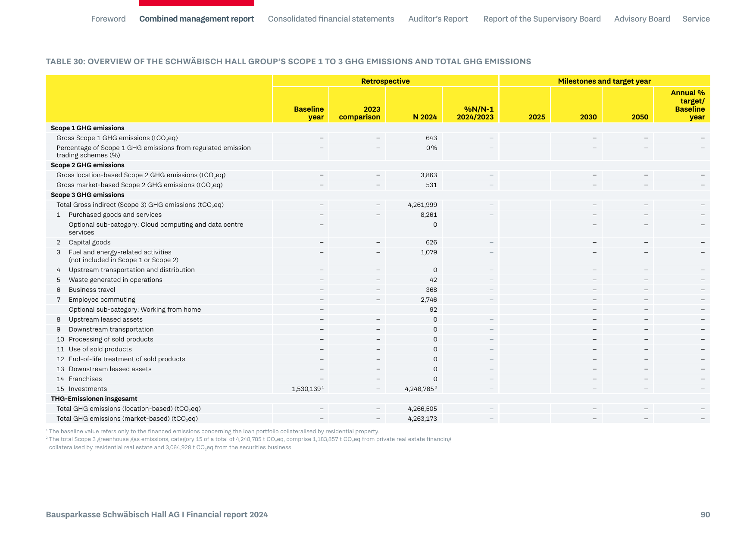This screenshot has height=535, width=756.
Task: Click the market-based Scope 2 value 531
Action: (x=431, y=185)
